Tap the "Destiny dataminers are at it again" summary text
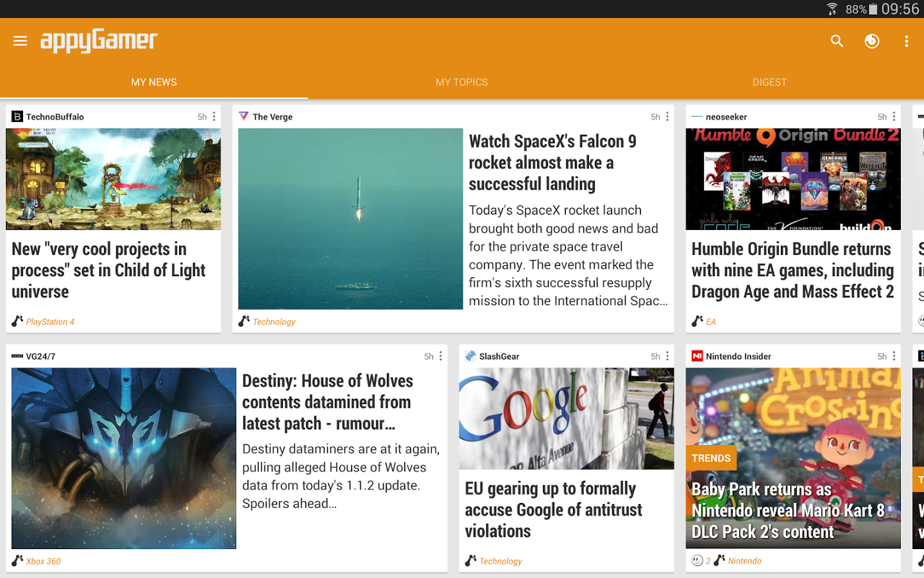 click(x=341, y=476)
